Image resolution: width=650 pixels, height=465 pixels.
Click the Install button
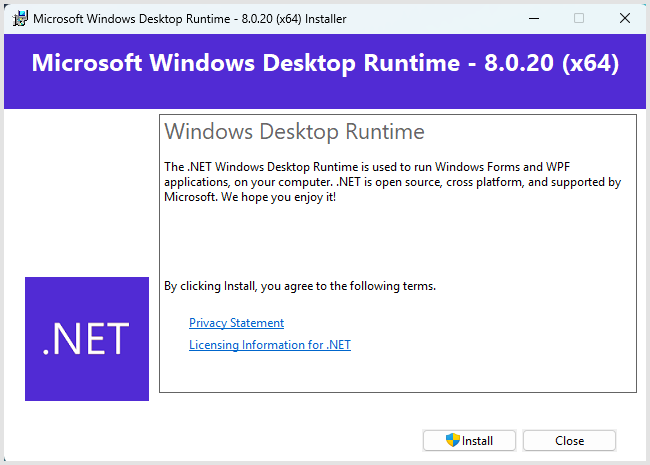tap(469, 440)
